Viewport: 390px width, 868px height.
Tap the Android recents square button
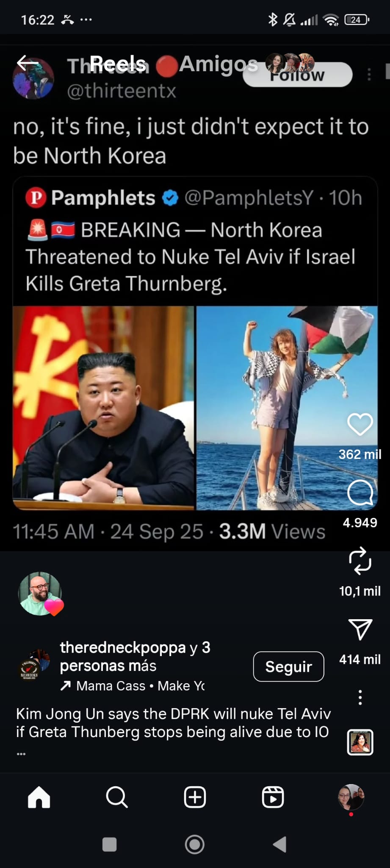[x=110, y=844]
